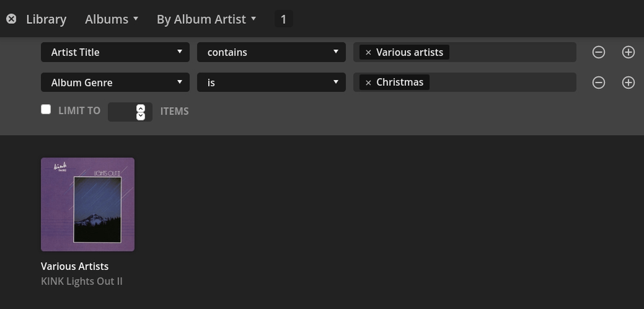Open the Artist Title field dropdown
644x309 pixels.
point(115,52)
